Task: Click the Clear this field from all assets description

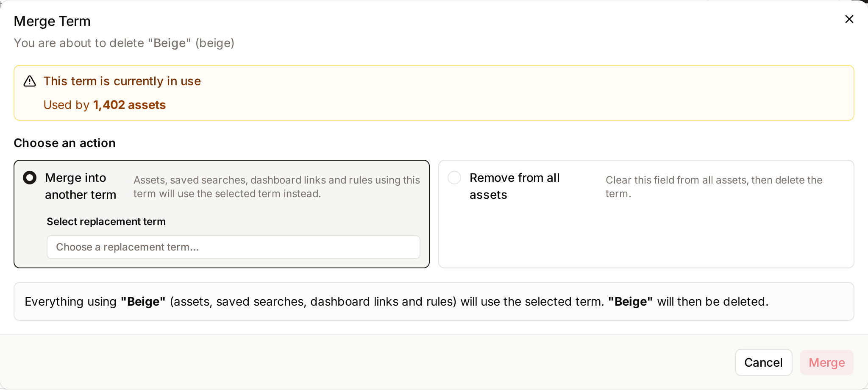Action: (714, 187)
